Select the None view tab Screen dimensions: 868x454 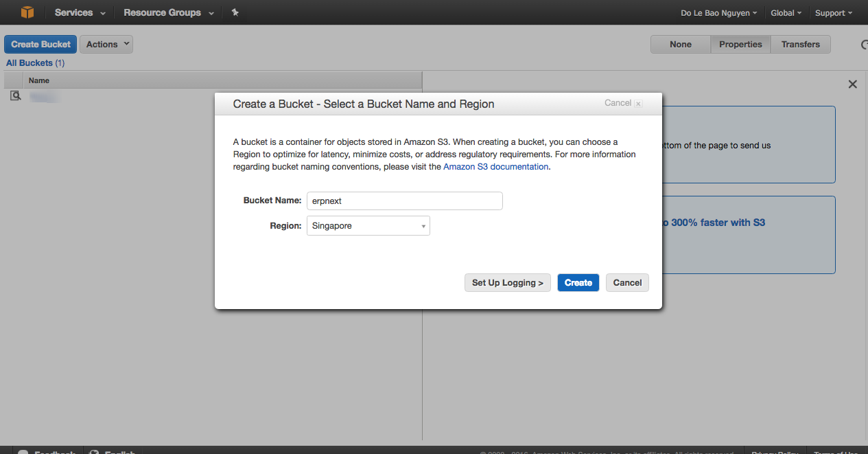(x=680, y=45)
